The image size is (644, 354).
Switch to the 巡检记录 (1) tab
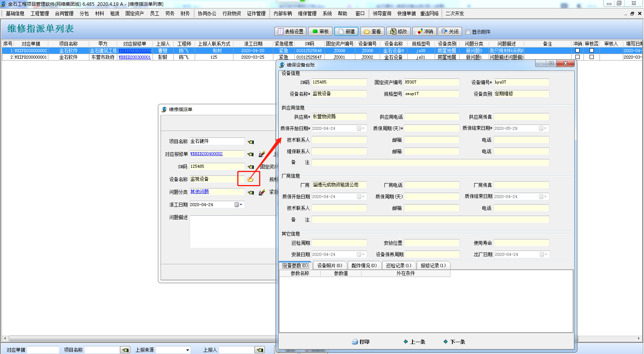[398, 265]
